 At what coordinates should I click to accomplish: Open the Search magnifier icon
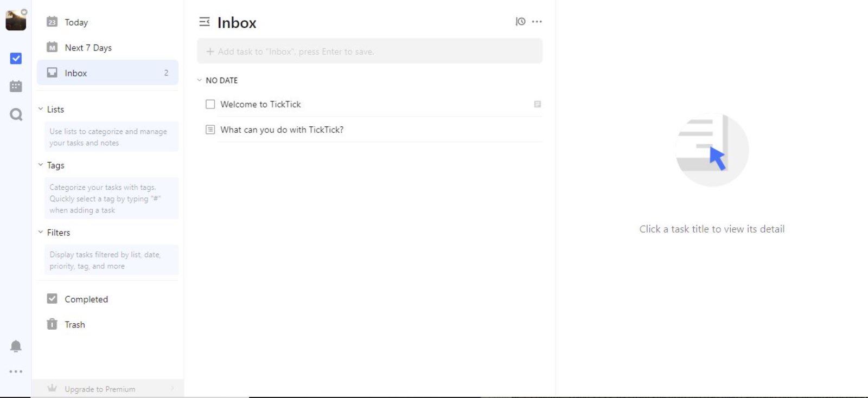16,114
